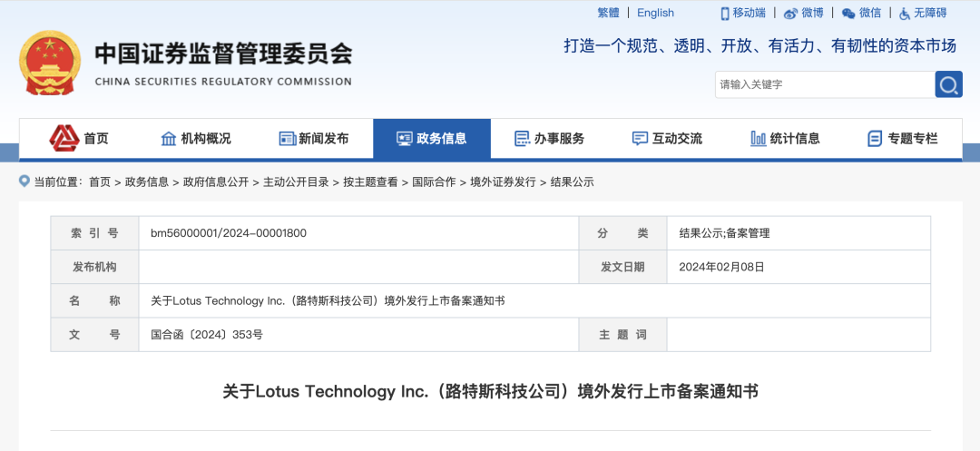Open the 办事服务 navigation tab
This screenshot has width=980, height=451.
549,139
